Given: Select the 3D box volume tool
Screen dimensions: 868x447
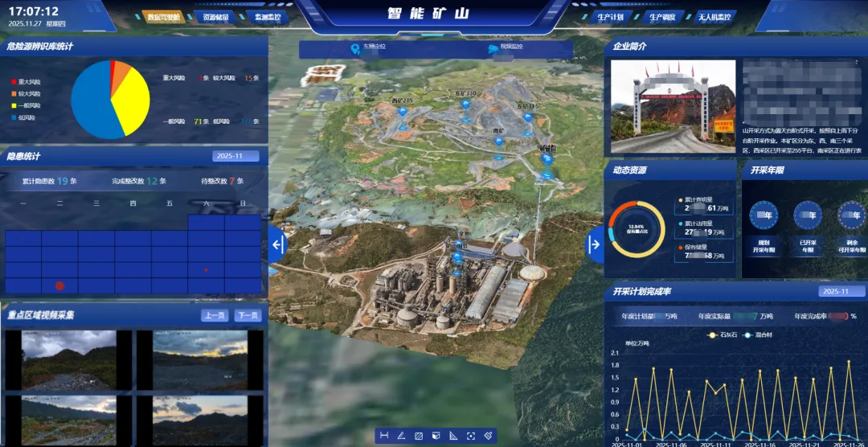Looking at the screenshot, I should 436,436.
